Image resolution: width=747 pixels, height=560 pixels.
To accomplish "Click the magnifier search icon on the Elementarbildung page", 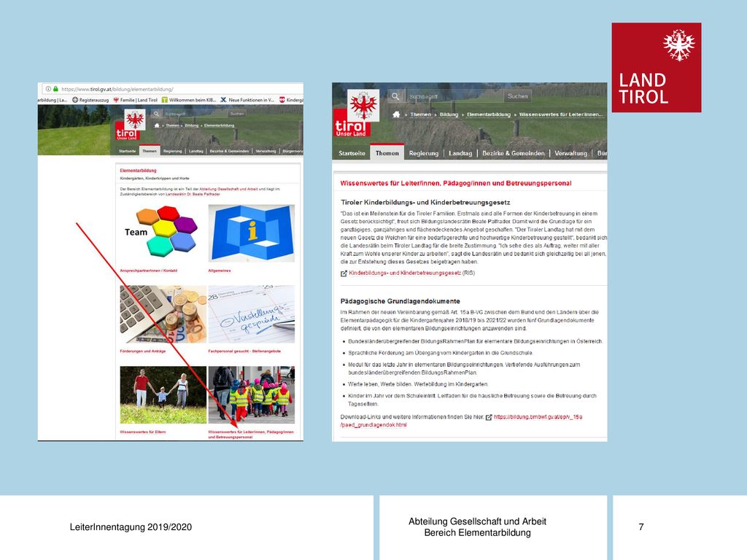I will point(156,114).
